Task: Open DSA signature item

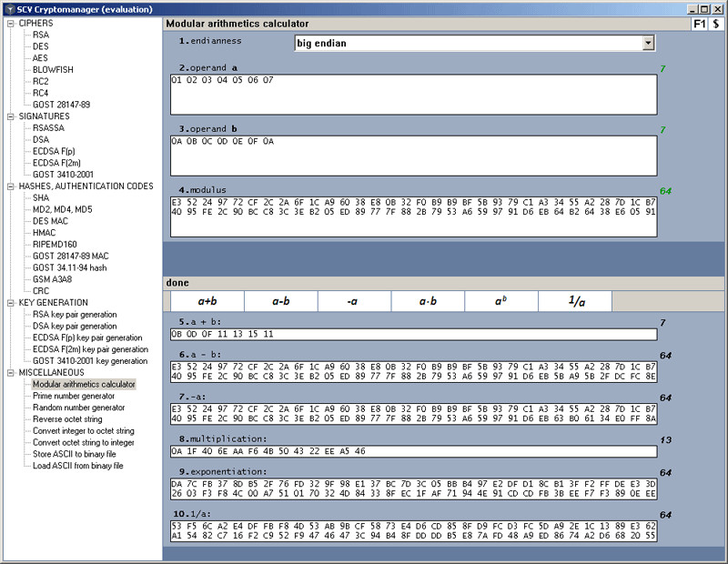Action: [41, 139]
